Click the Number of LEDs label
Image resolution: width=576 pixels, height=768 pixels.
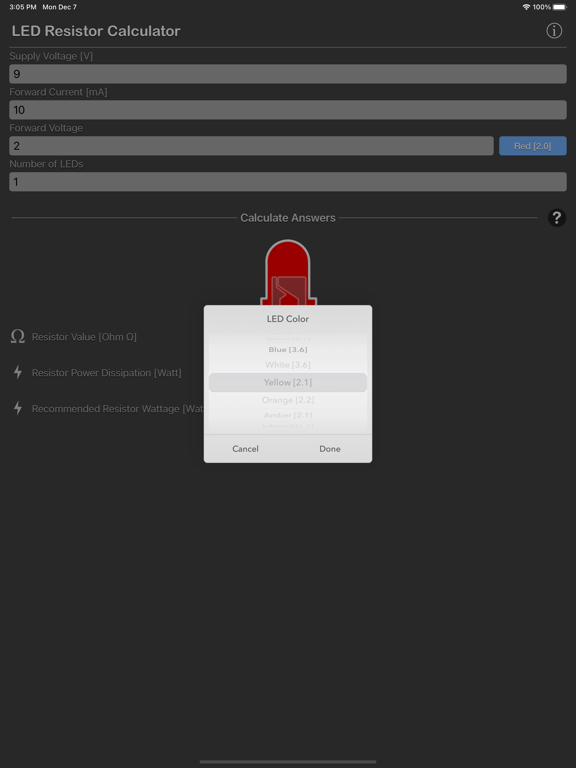click(x=46, y=164)
